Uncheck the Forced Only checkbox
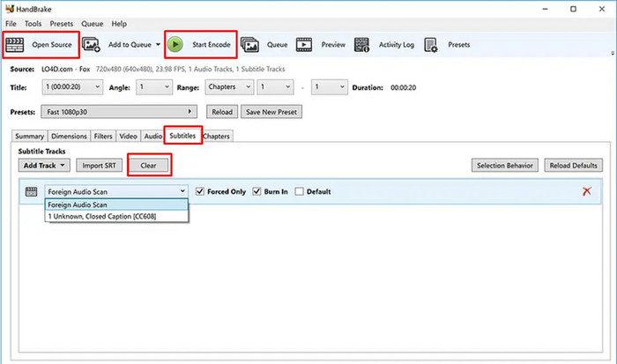 point(200,191)
